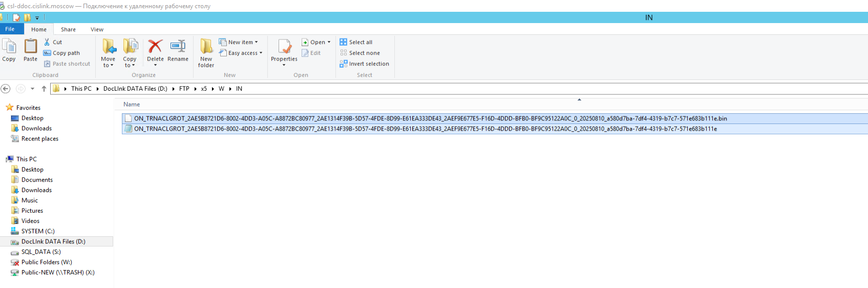Cut the selected files
The height and width of the screenshot is (288, 868).
point(53,42)
